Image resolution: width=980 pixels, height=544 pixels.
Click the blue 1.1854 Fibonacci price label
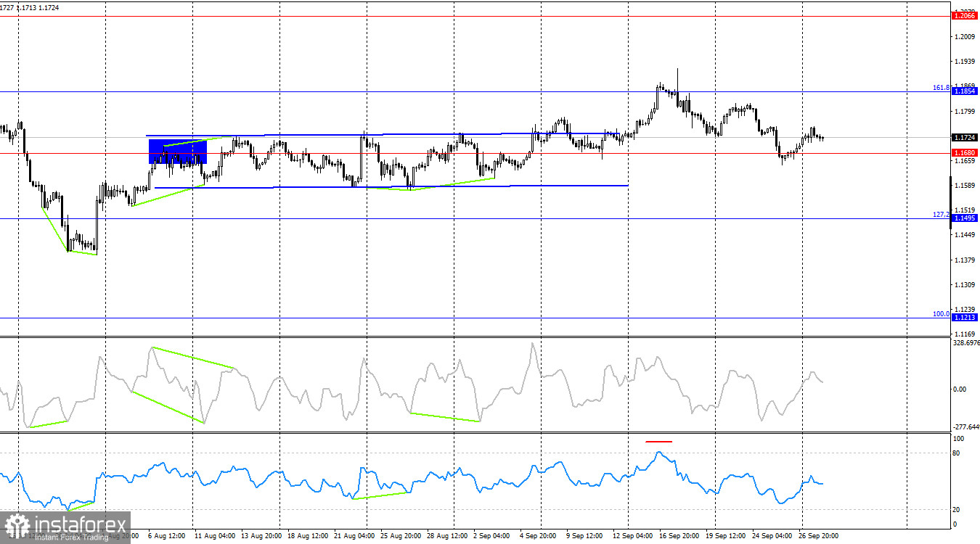coord(965,91)
